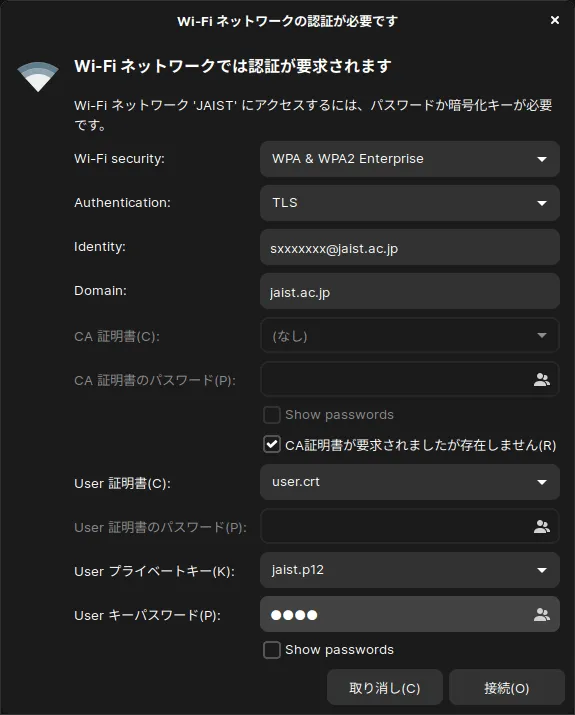Click the Identity: label

click(x=100, y=247)
